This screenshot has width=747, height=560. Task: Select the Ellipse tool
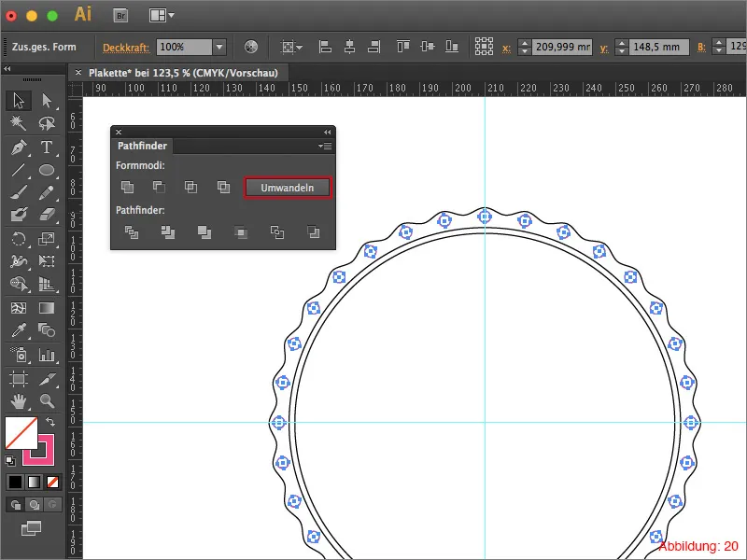47,170
